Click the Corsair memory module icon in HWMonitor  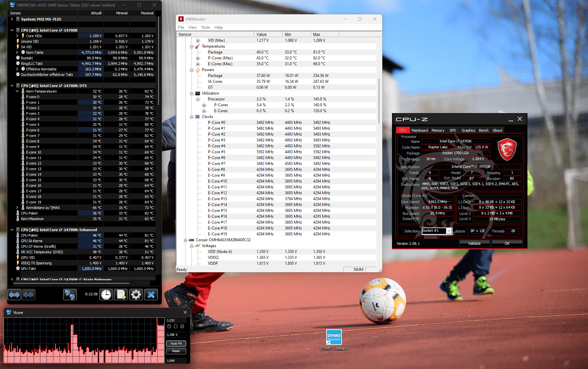191,240
